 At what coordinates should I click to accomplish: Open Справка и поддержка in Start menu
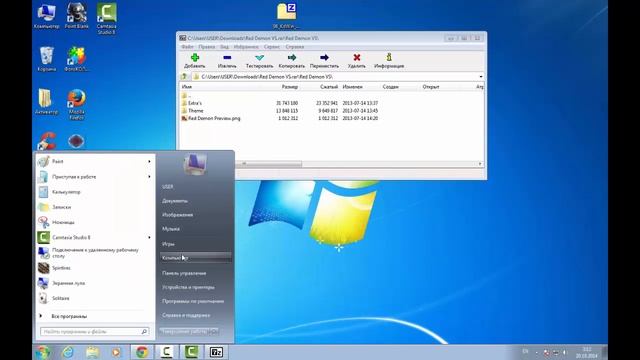point(186,315)
